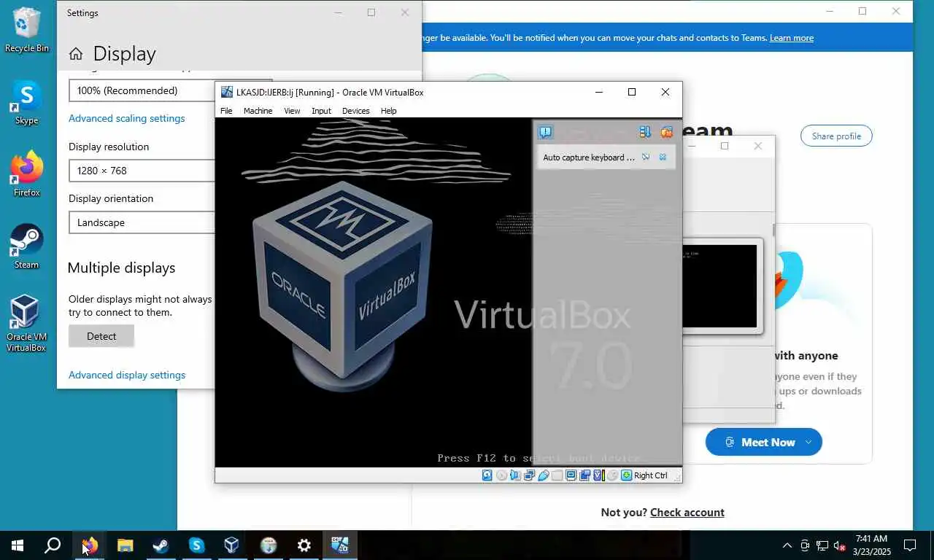The image size is (934, 560).
Task: Open the Input menu in VirtualBox
Action: pos(321,111)
